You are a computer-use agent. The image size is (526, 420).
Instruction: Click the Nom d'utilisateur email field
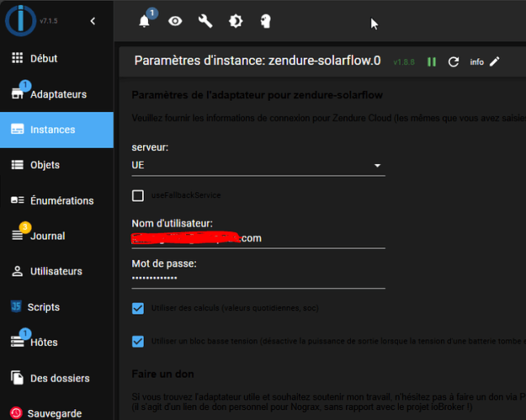(258, 238)
